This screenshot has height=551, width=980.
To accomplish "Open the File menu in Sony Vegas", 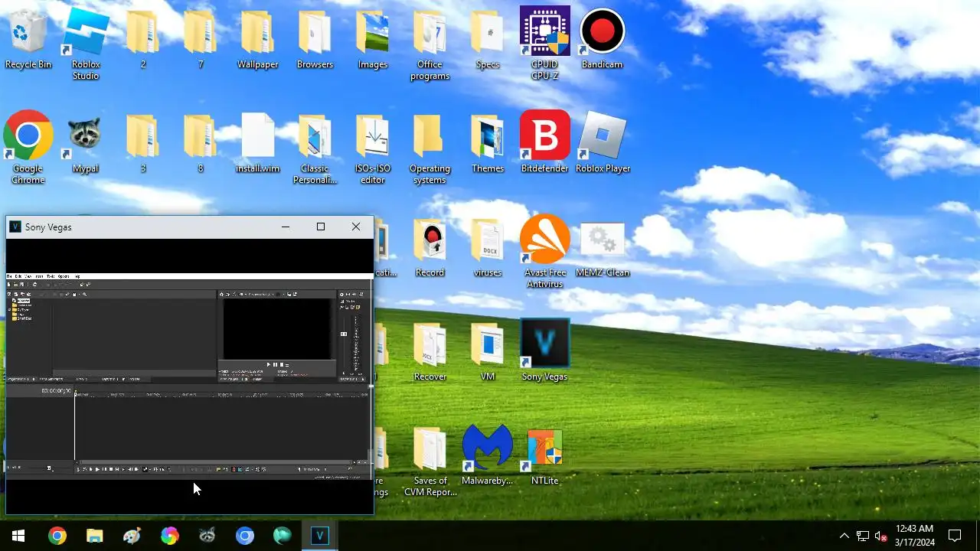I will pyautogui.click(x=9, y=276).
